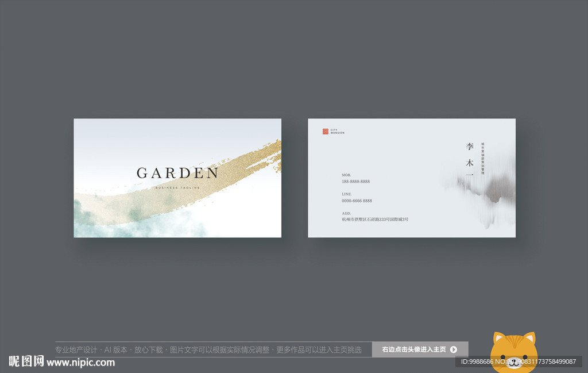Click the LINE. label
The width and height of the screenshot is (588, 373).
[346, 194]
